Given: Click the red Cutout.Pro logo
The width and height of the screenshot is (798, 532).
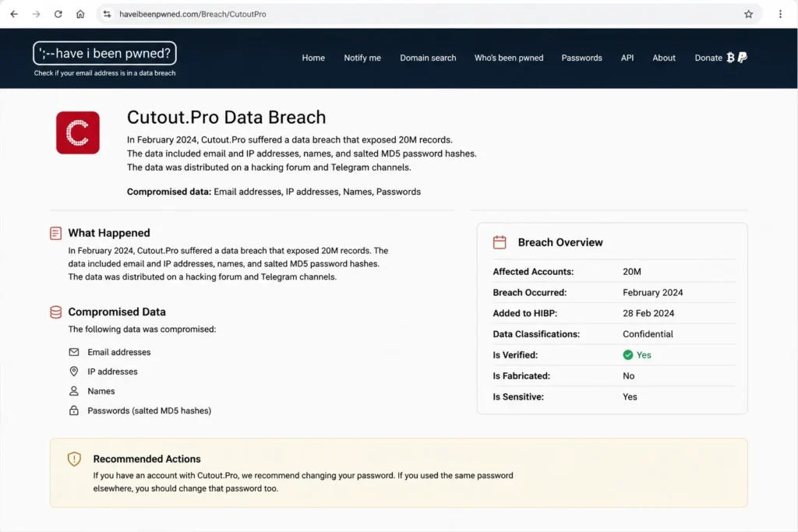Looking at the screenshot, I should click(78, 132).
